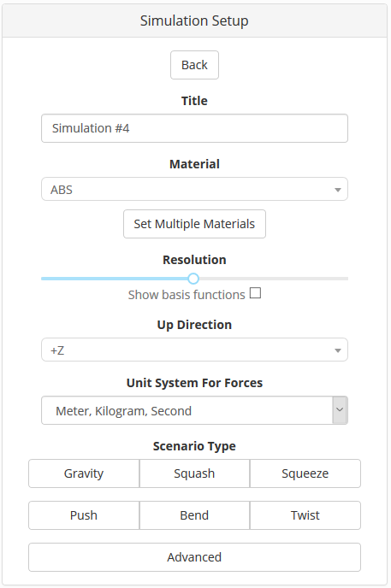This screenshot has height=588, width=391.
Task: Click the Show basis functions label text
Action: pos(187,295)
